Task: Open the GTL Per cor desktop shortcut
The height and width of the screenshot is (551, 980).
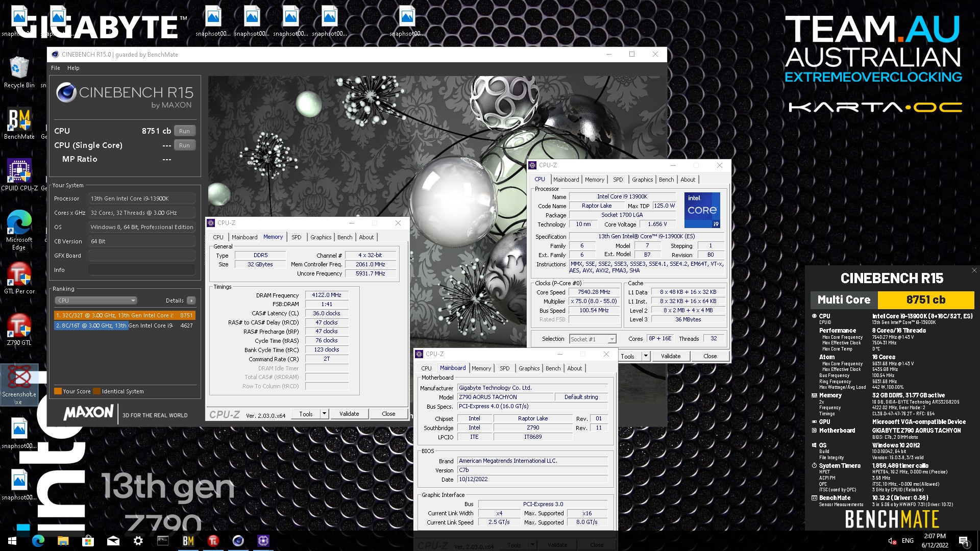Action: [x=19, y=278]
